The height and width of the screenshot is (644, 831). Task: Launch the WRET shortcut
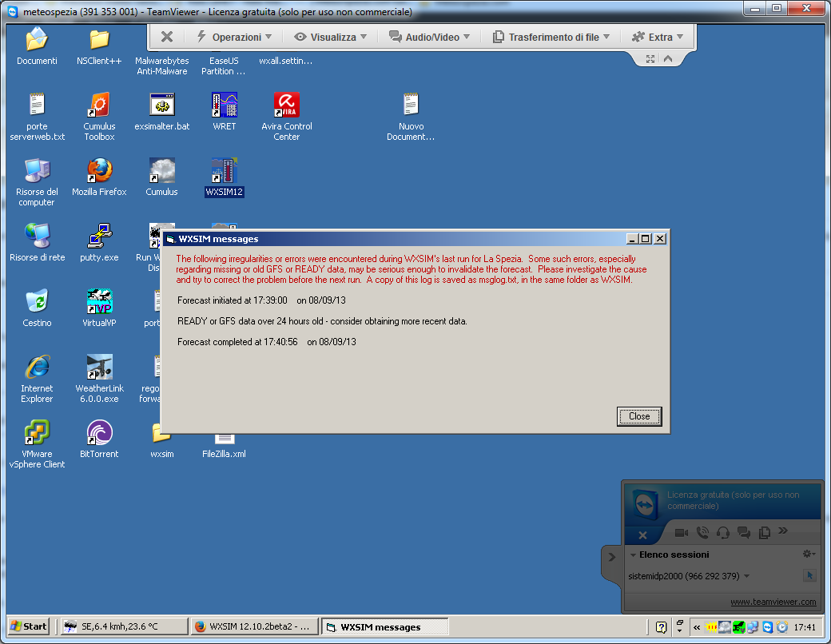coord(225,105)
